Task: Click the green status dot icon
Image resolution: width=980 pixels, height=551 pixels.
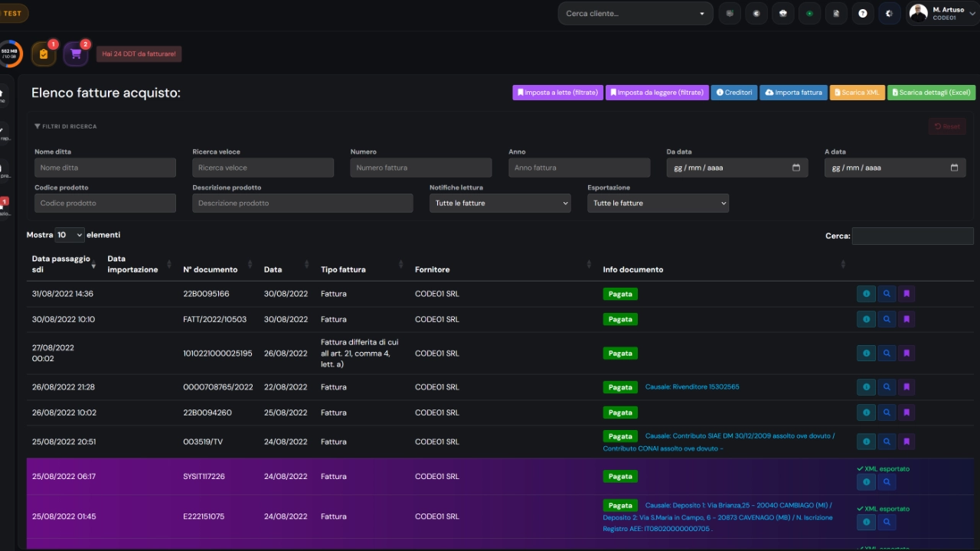Action: (809, 13)
